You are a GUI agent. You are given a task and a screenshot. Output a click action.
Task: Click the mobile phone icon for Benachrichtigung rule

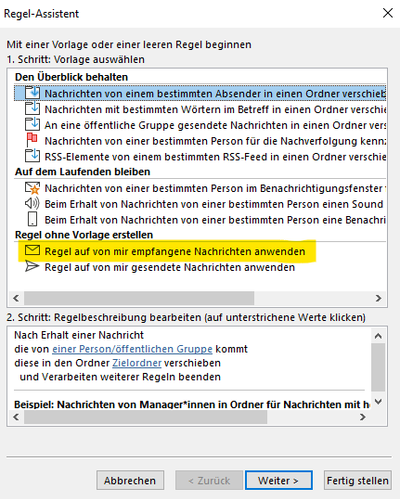32,219
